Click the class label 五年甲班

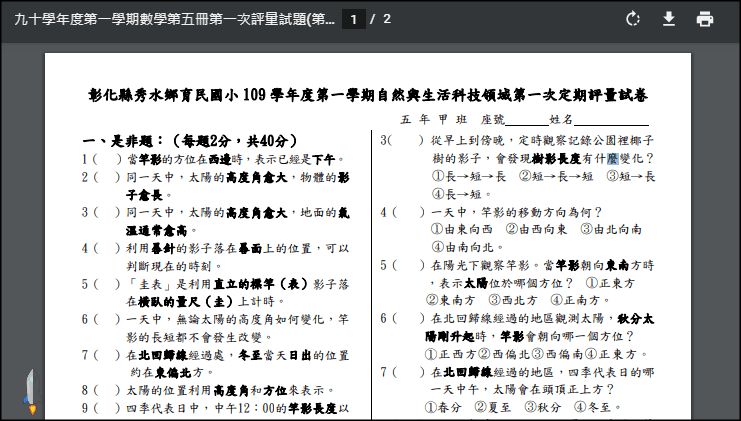coord(433,120)
